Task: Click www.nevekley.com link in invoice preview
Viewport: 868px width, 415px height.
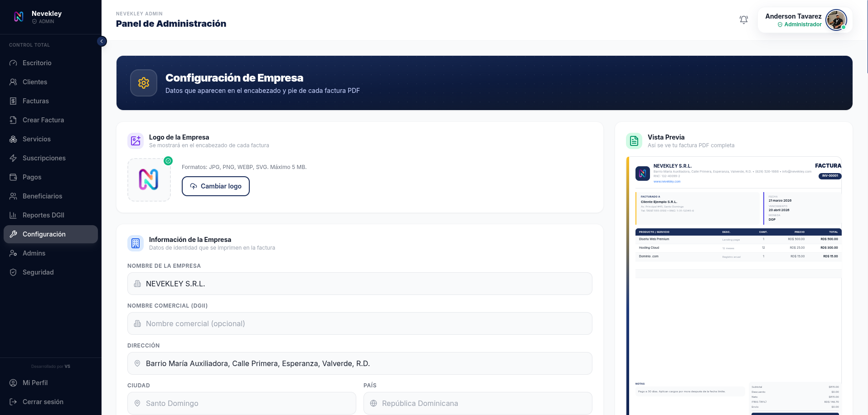Action: click(667, 182)
